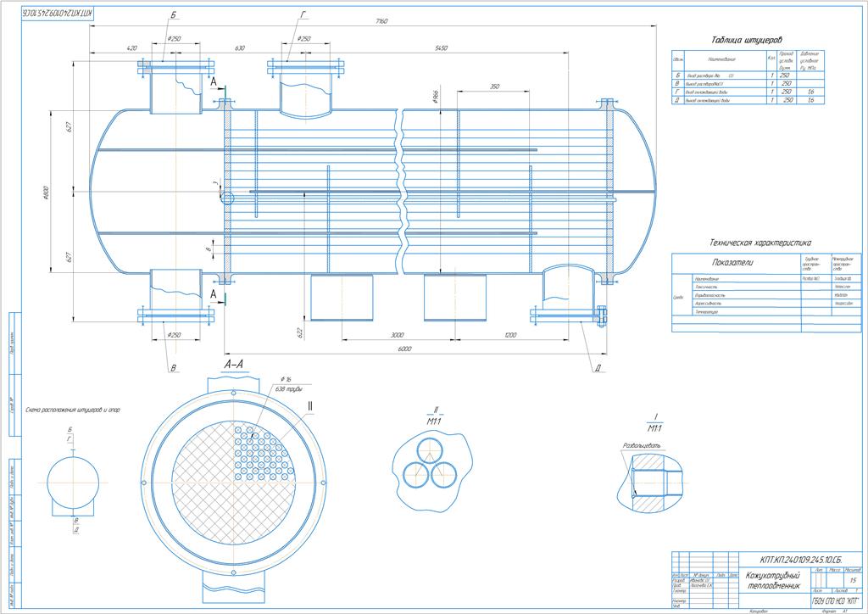Click pressure value 16 in row Г

pyautogui.click(x=811, y=92)
